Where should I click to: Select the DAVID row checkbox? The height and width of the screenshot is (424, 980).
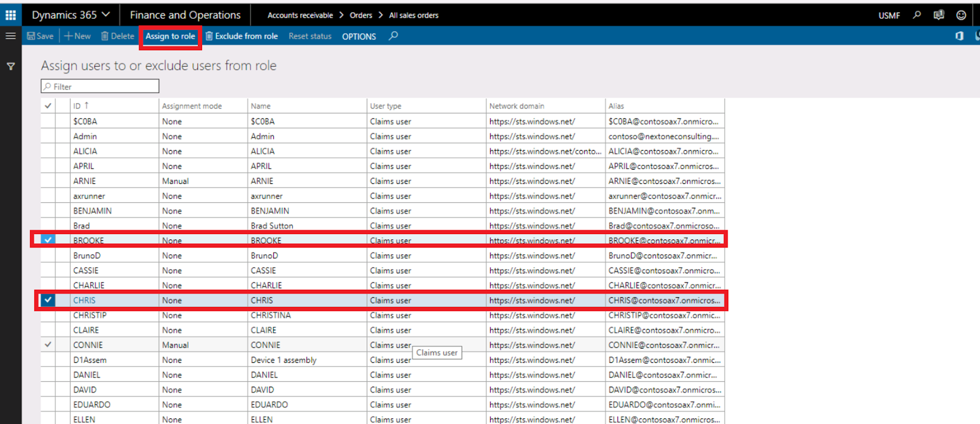[x=48, y=390]
